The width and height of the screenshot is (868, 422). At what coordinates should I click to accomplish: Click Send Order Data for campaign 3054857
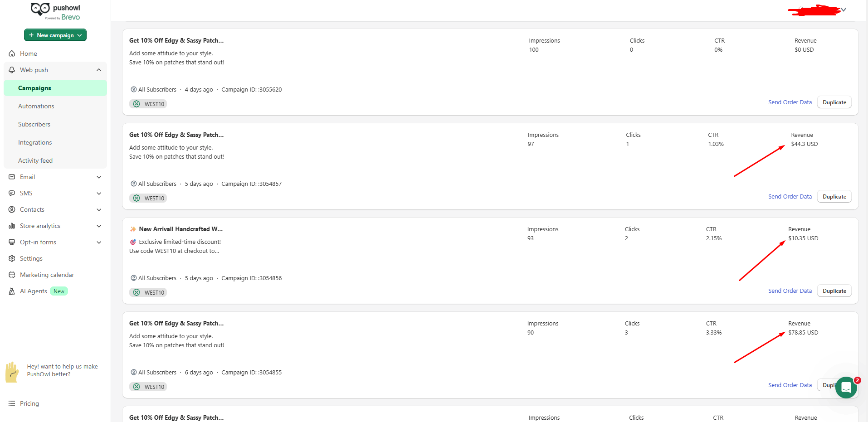point(790,197)
